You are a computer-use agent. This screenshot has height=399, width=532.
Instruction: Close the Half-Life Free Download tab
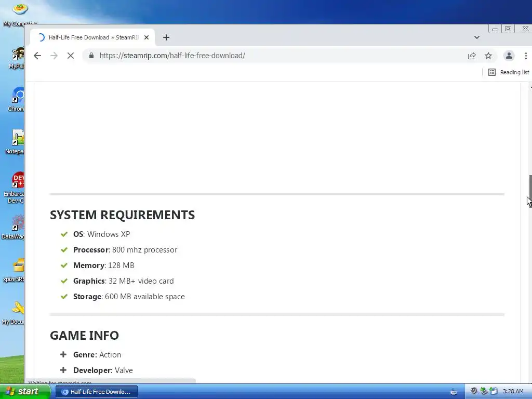(x=147, y=37)
